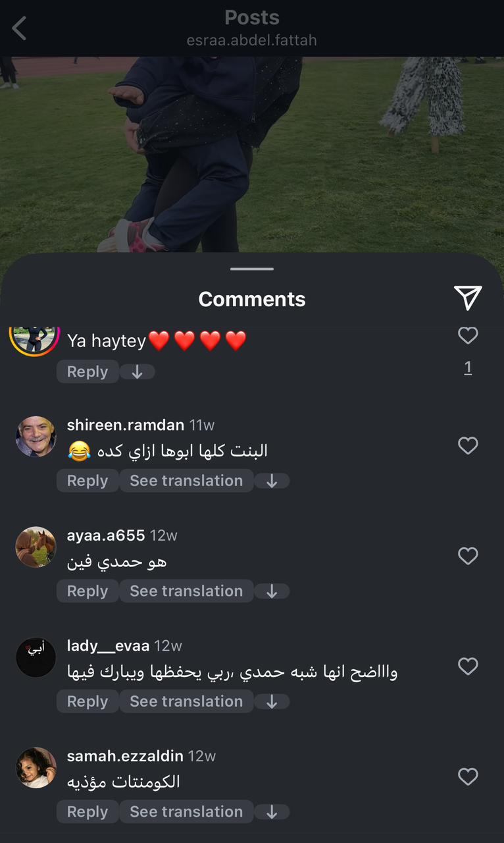
Task: Reply to samah.ezzaldin's comment
Action: (x=88, y=812)
